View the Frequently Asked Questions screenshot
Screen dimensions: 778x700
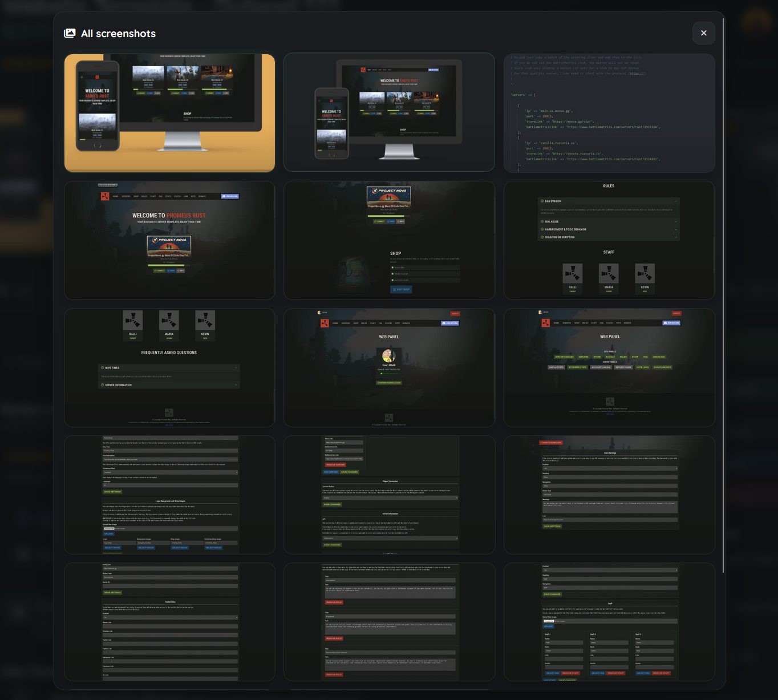pos(169,367)
